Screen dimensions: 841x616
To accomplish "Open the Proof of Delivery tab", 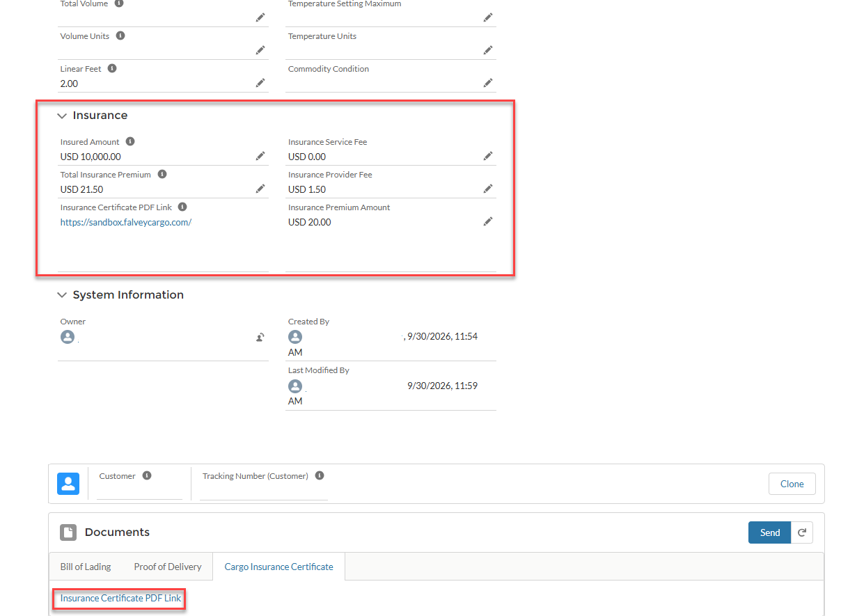I will click(168, 567).
